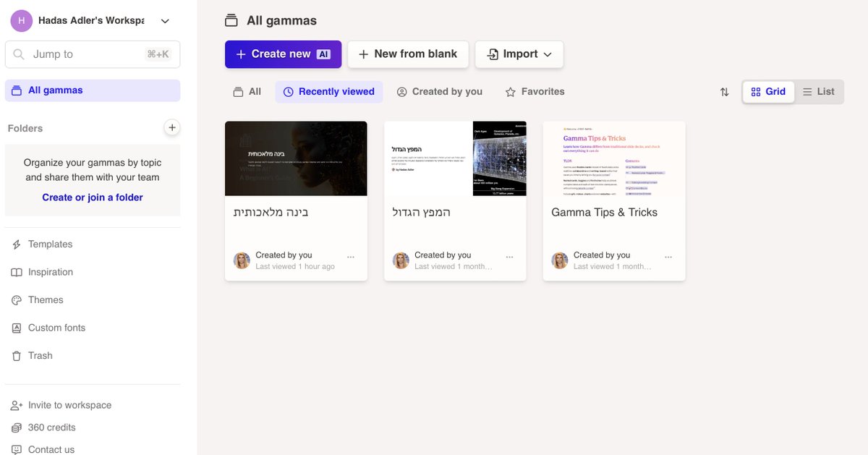Open more options on the בינה מלאכותית card
868x455 pixels.
pyautogui.click(x=351, y=255)
